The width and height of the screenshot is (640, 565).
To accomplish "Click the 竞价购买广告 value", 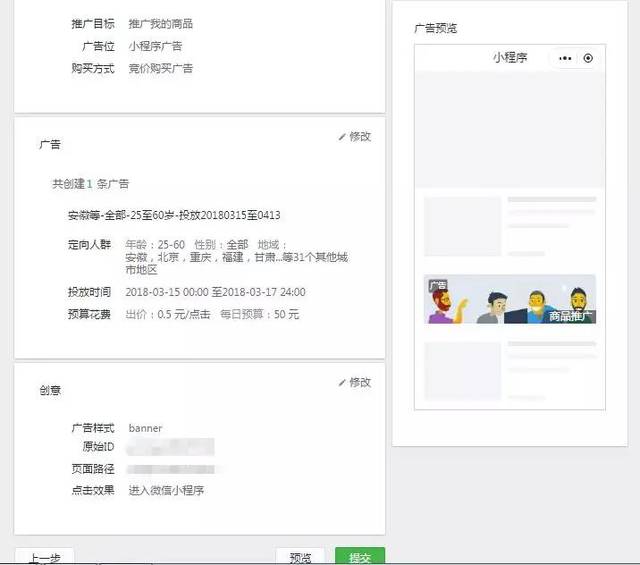I will (x=160, y=68).
